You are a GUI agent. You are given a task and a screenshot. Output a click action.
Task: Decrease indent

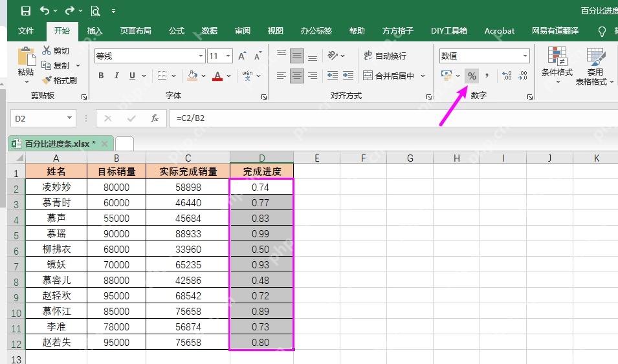click(x=333, y=76)
